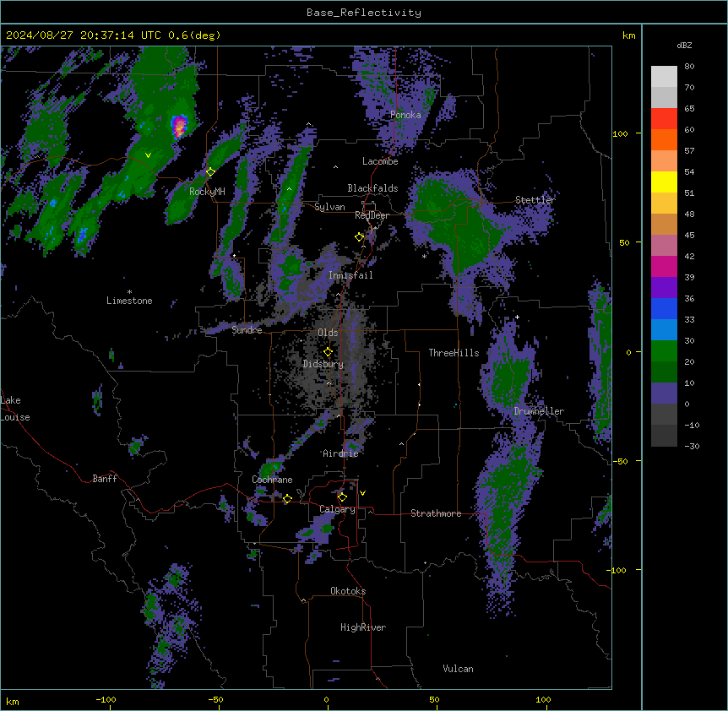Click the dBZ legend heading
This screenshot has width=728, height=711.
pyautogui.click(x=684, y=46)
